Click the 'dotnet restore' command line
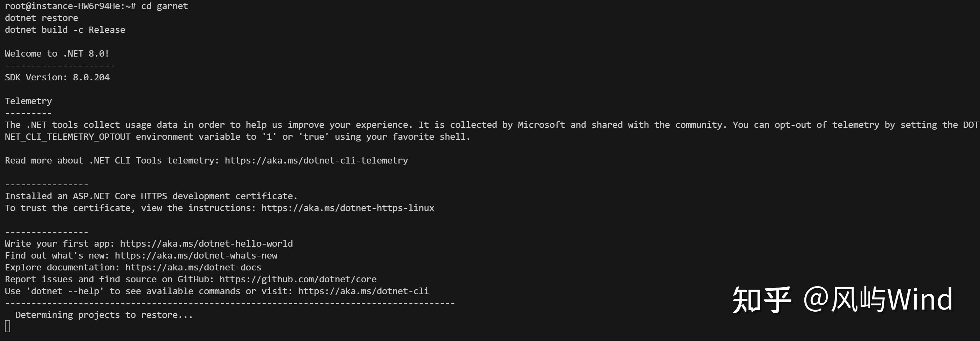The image size is (980, 341). [42, 18]
